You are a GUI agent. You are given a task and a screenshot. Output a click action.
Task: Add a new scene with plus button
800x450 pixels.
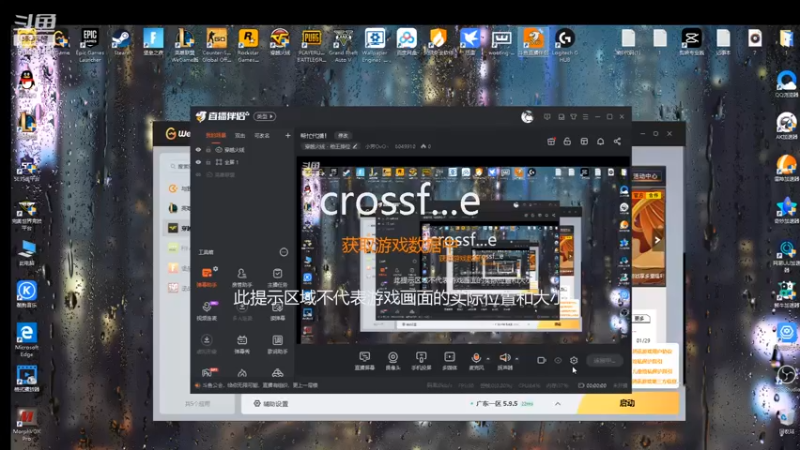(288, 135)
